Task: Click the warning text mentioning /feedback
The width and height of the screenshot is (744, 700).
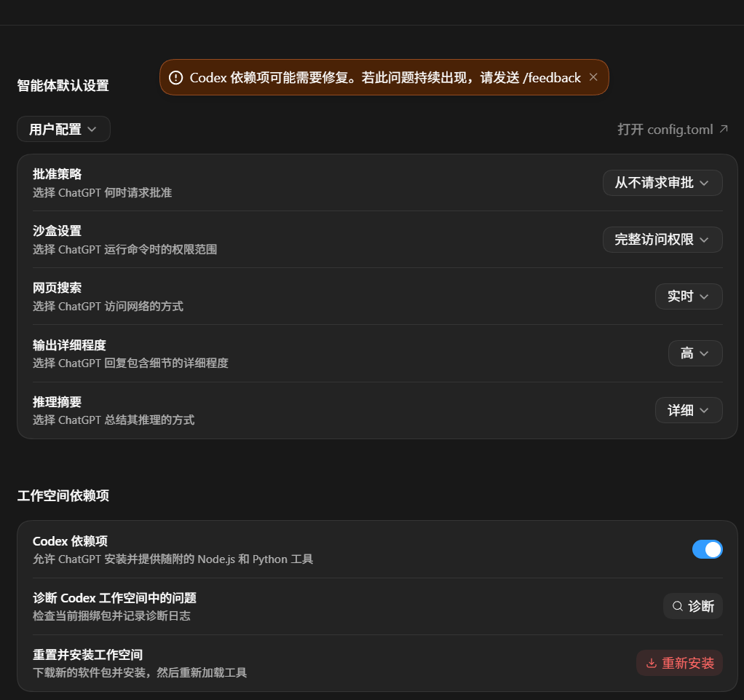Action: (385, 77)
